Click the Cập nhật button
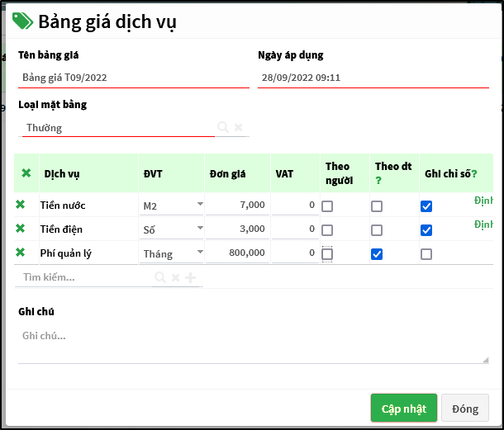Screen dimensions: 504x430 click(403, 409)
